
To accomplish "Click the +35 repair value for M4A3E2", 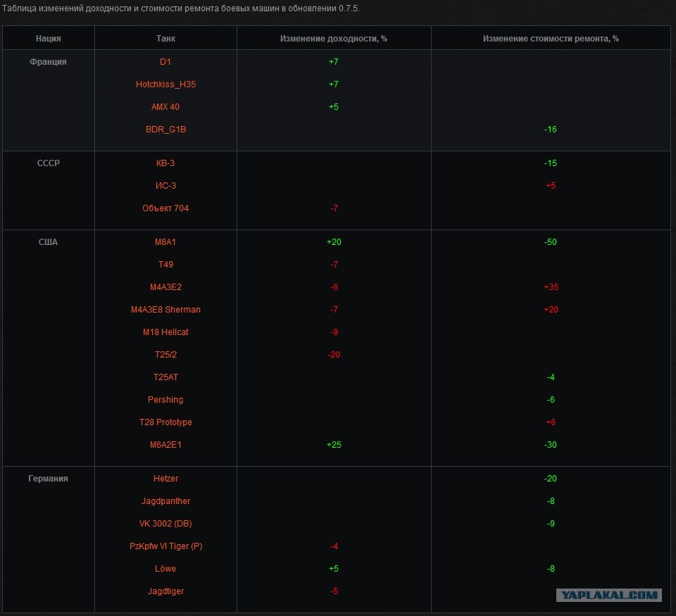I will (x=551, y=287).
